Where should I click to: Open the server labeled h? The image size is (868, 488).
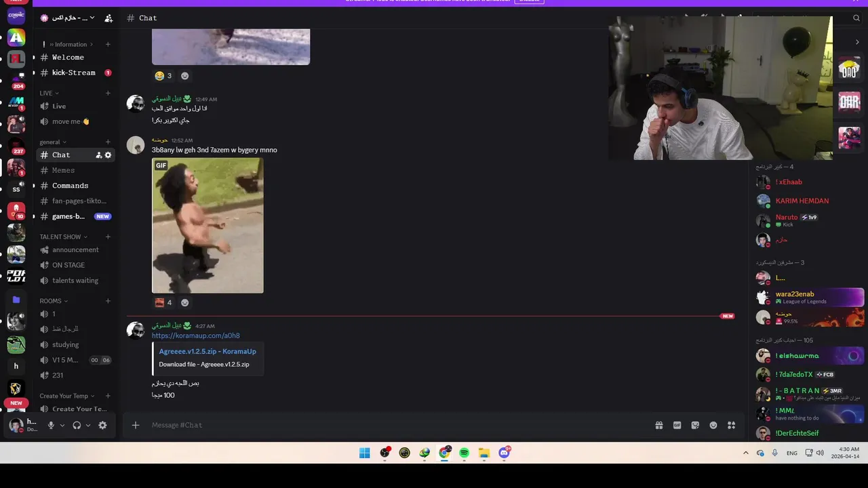coord(16,367)
